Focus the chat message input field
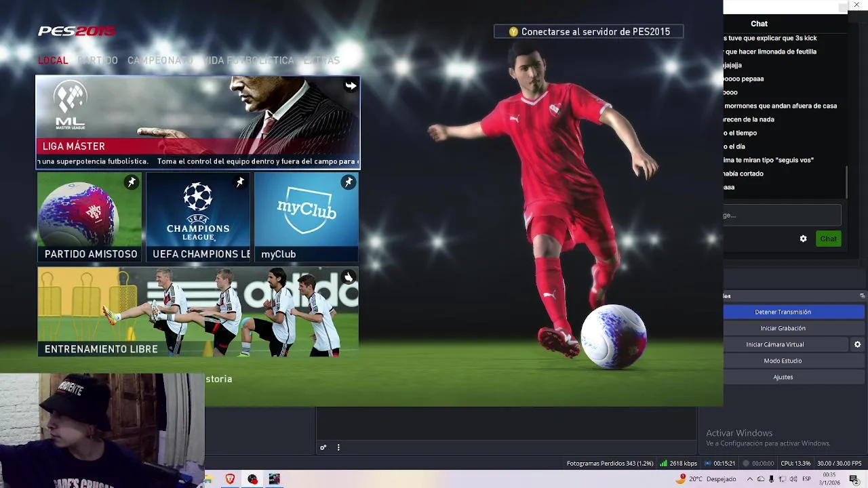 click(782, 216)
